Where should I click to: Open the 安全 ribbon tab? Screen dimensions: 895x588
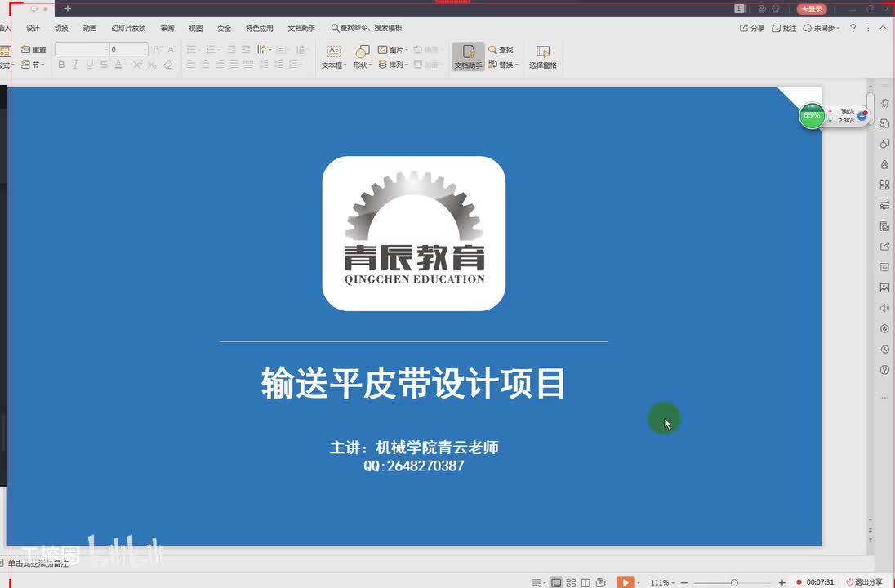(225, 28)
